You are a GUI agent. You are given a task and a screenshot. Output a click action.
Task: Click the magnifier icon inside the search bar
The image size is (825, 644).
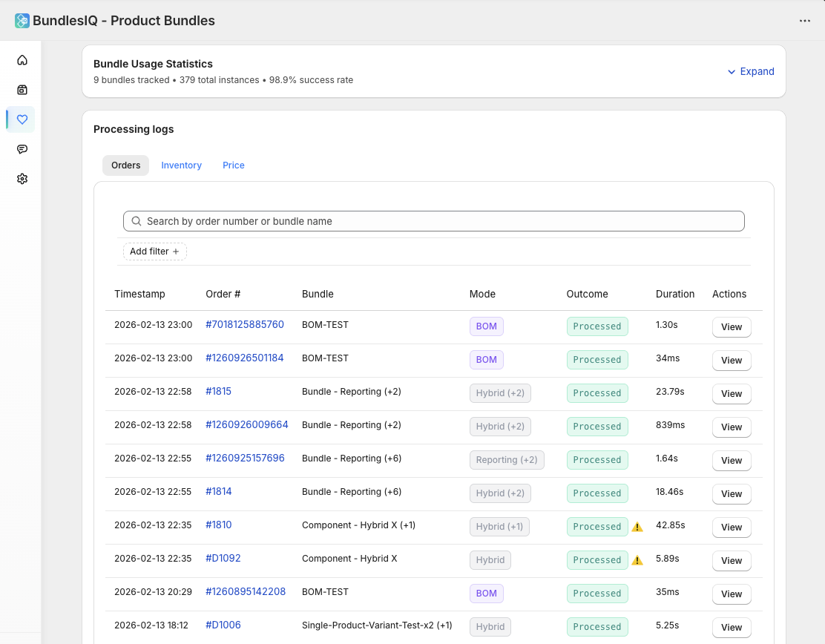(x=136, y=220)
